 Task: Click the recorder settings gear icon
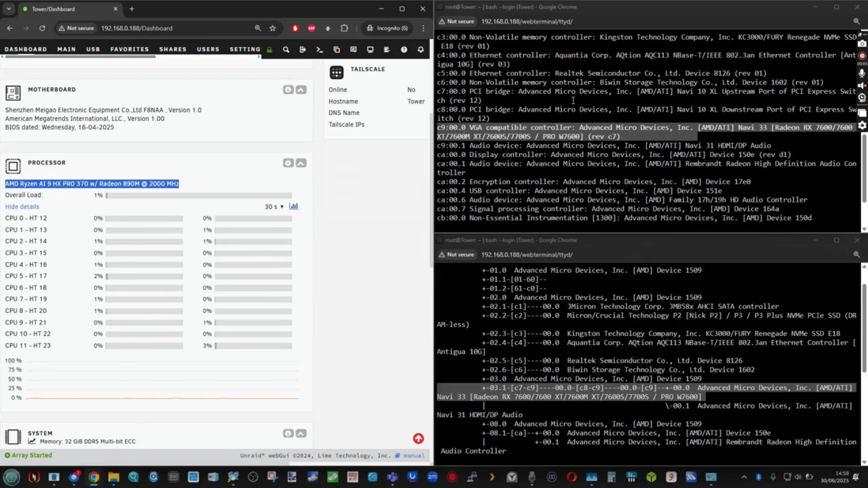[x=862, y=126]
